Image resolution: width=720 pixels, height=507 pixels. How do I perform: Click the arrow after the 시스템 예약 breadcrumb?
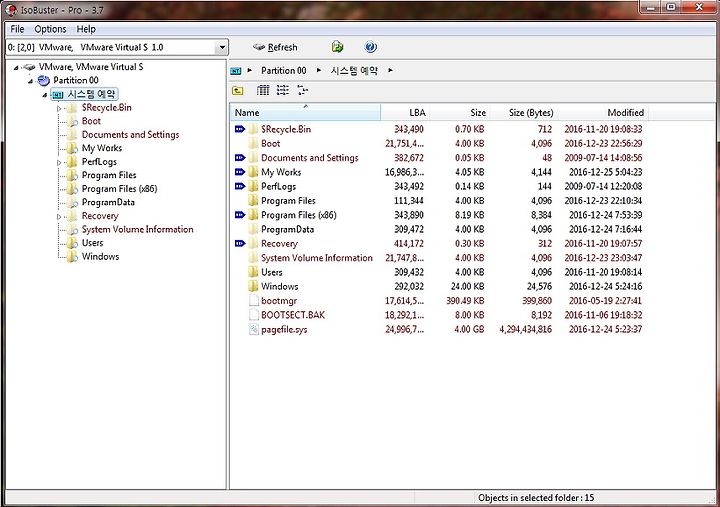pos(390,70)
